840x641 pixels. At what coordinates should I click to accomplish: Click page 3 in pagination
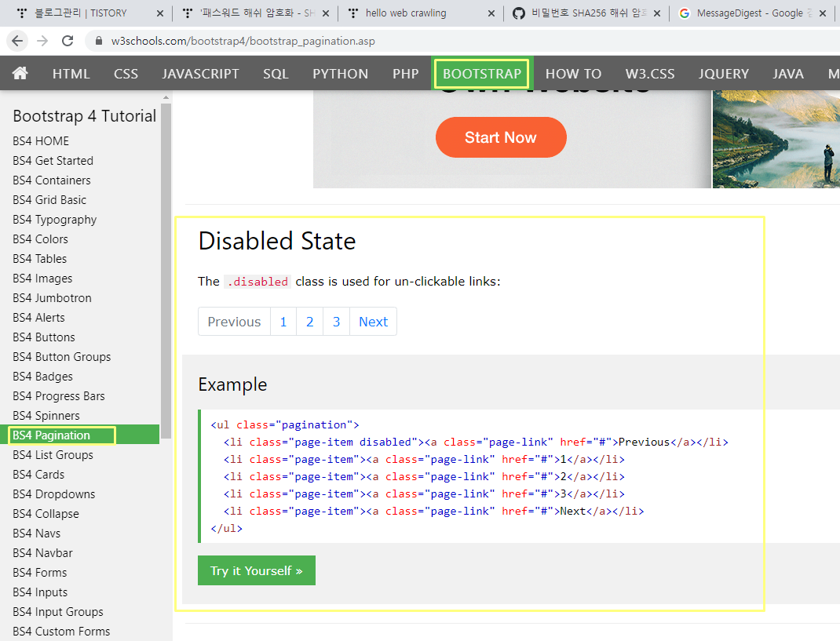(337, 322)
